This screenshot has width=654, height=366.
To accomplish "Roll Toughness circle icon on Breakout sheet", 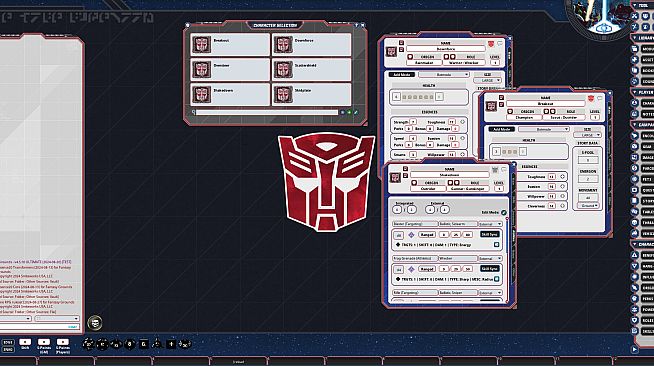I will 562,177.
